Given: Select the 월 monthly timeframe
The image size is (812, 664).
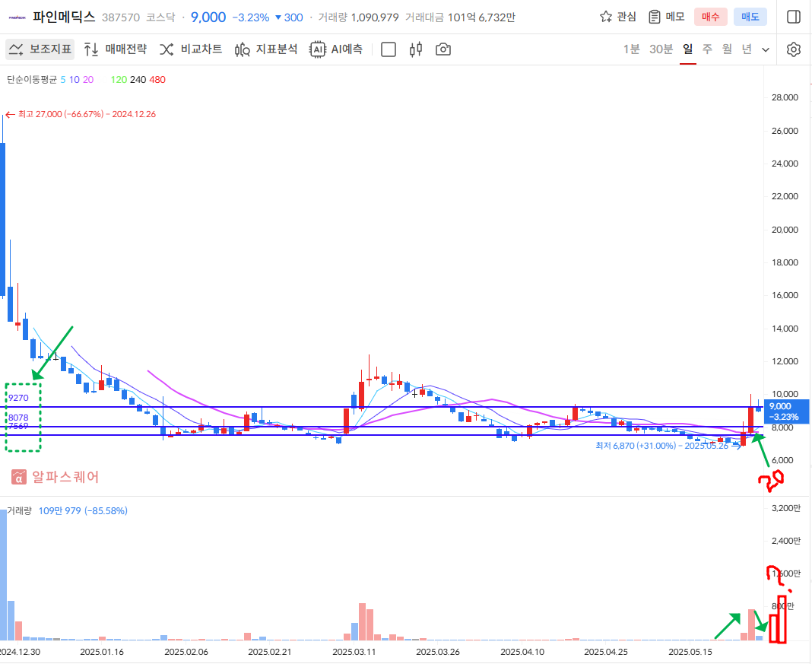Looking at the screenshot, I should click(727, 49).
